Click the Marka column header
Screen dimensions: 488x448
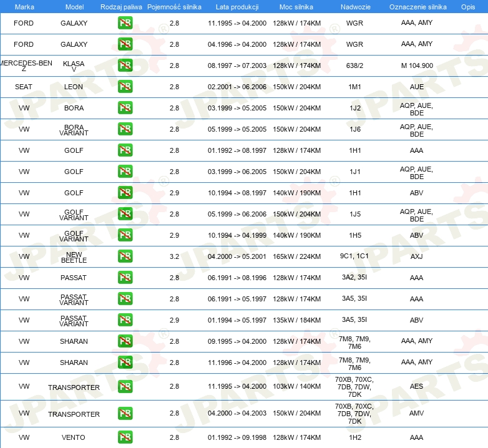coord(24,7)
